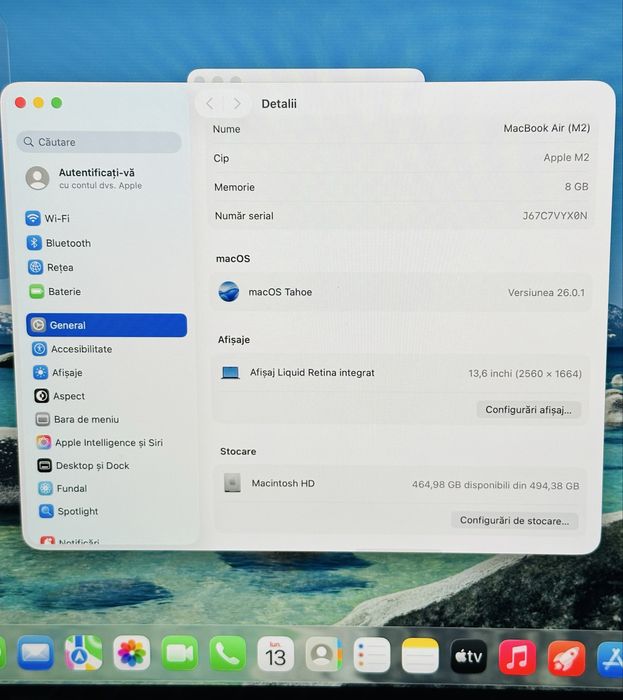Image resolution: width=623 pixels, height=700 pixels.
Task: Click the serial number J67C7VYX0N
Action: [555, 216]
